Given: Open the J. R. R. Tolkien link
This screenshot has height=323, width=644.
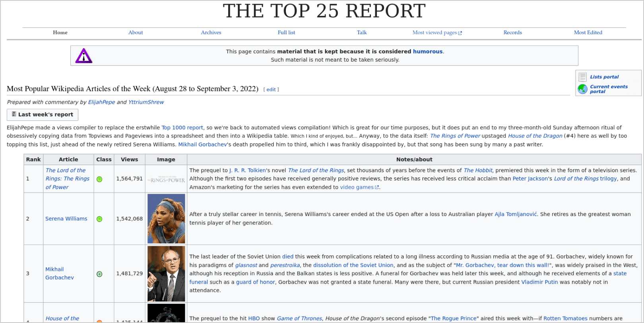Looking at the screenshot, I should pos(247,170).
